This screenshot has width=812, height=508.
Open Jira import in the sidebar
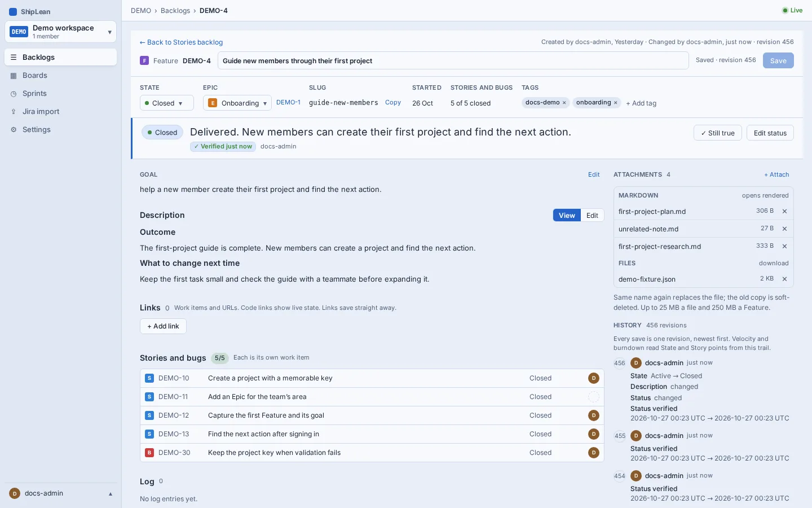60,111
